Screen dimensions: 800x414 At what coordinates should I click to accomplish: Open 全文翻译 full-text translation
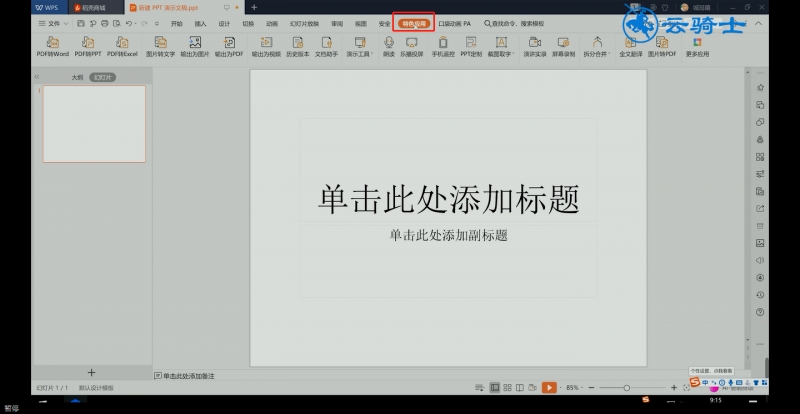click(x=631, y=46)
